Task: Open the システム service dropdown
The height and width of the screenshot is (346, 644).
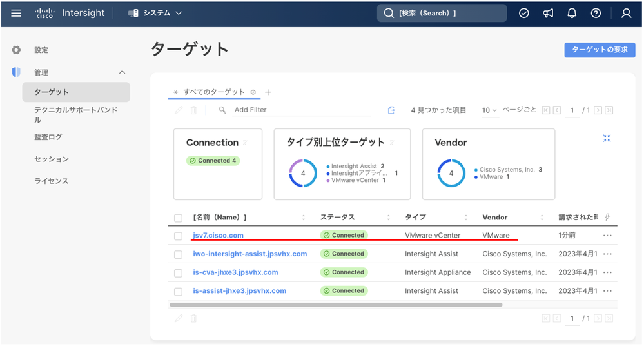Action: (x=155, y=13)
